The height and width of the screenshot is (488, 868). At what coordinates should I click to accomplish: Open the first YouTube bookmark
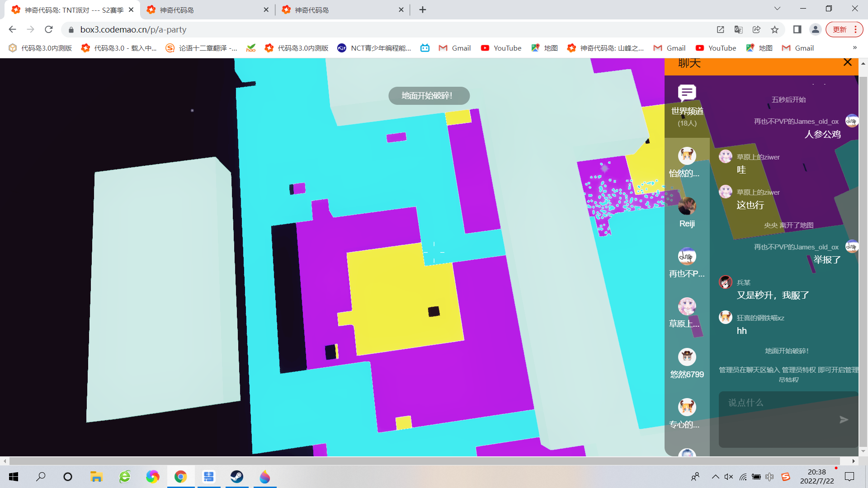pyautogui.click(x=501, y=48)
